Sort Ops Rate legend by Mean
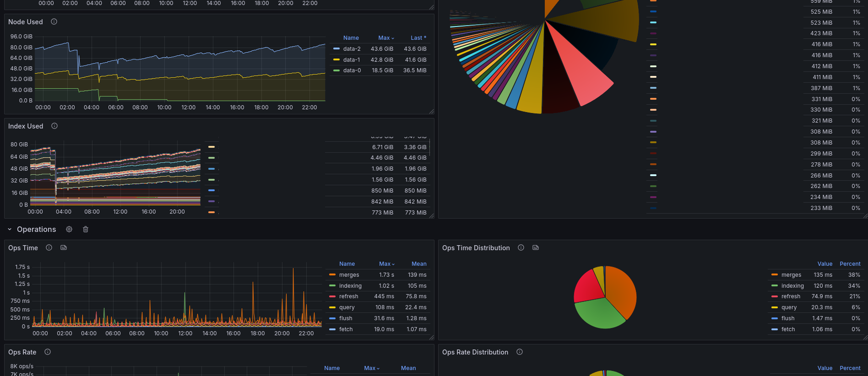 pos(408,368)
